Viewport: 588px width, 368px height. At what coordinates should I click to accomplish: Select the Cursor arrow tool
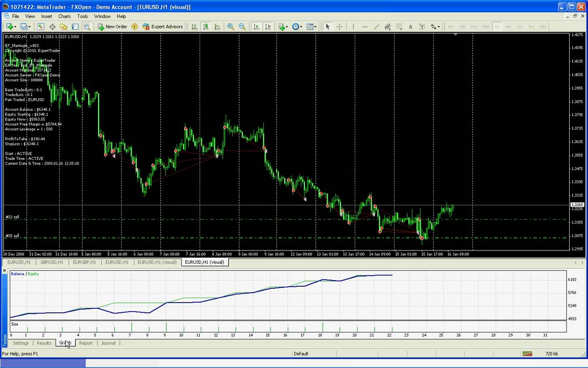coord(328,27)
